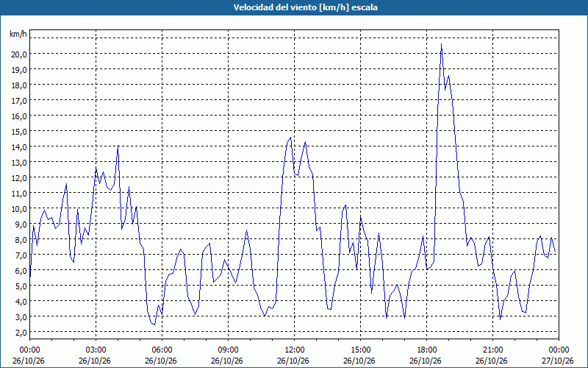
Task: Select the '11,0' y-axis value
Action: click(x=19, y=193)
